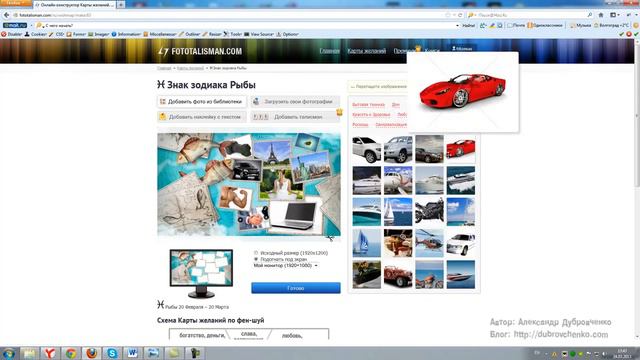This screenshot has height=360, width=640.
Task: Click the reload page icon
Action: click(460, 15)
